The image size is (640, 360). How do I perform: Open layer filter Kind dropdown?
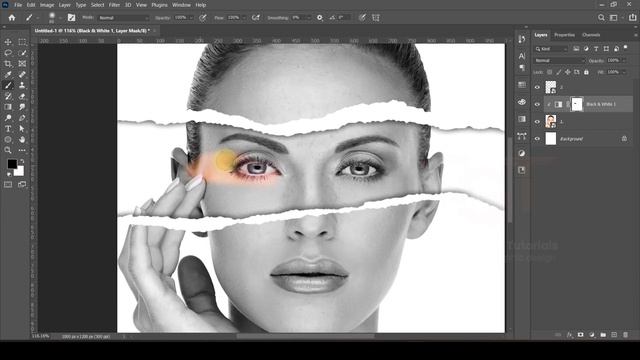click(552, 49)
